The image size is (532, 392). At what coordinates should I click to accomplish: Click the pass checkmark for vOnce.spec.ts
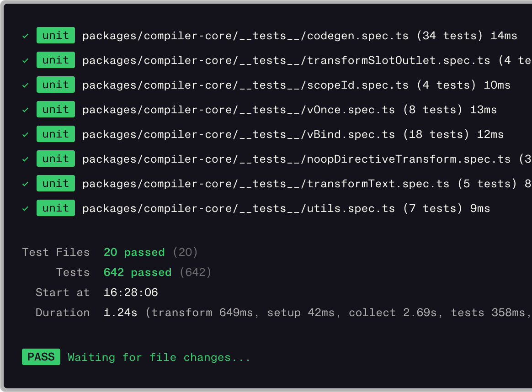click(26, 110)
